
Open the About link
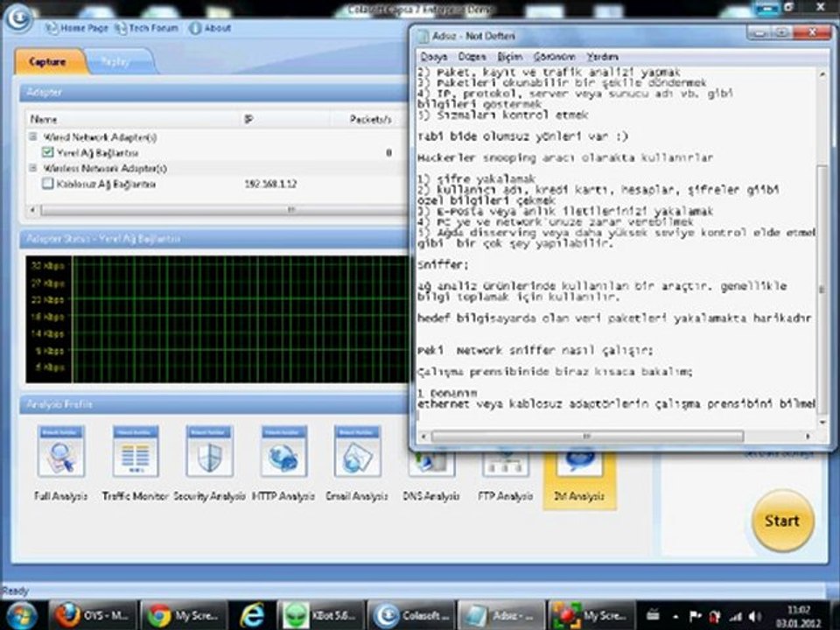(209, 28)
